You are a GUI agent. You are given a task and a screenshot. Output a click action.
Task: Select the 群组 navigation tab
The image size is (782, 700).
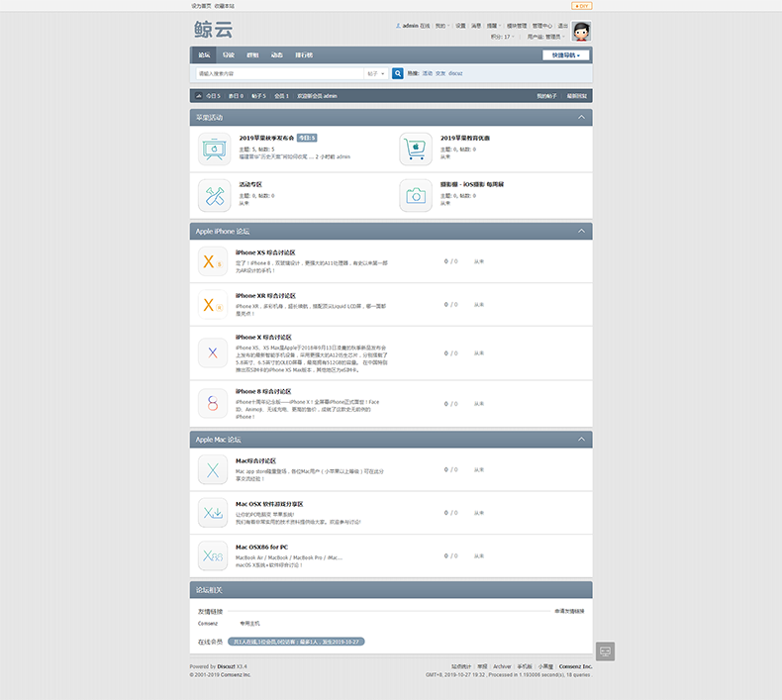(x=252, y=54)
